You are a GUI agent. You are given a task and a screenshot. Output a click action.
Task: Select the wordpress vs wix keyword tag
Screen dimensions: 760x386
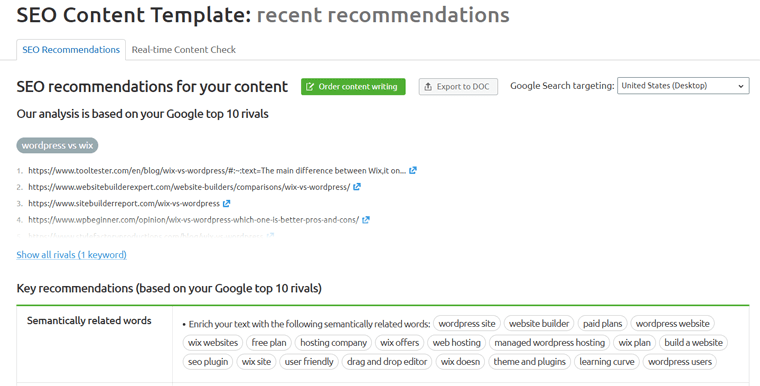(57, 145)
